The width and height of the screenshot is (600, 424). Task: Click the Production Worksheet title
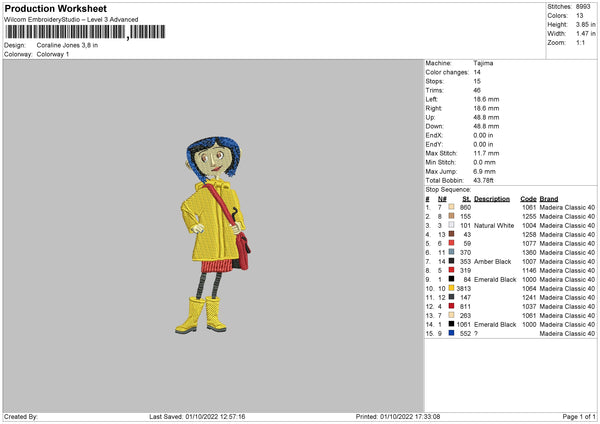pos(56,9)
